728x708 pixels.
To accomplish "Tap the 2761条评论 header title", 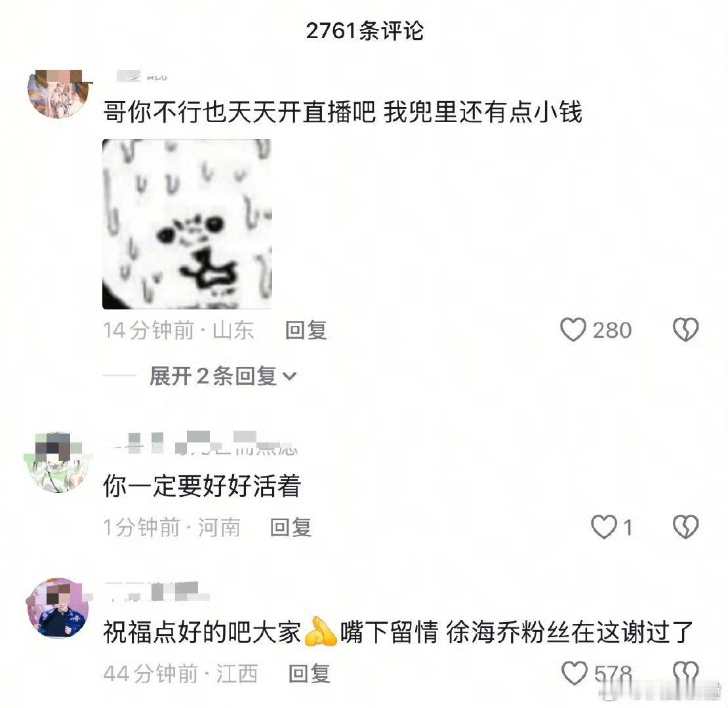I will tap(365, 31).
